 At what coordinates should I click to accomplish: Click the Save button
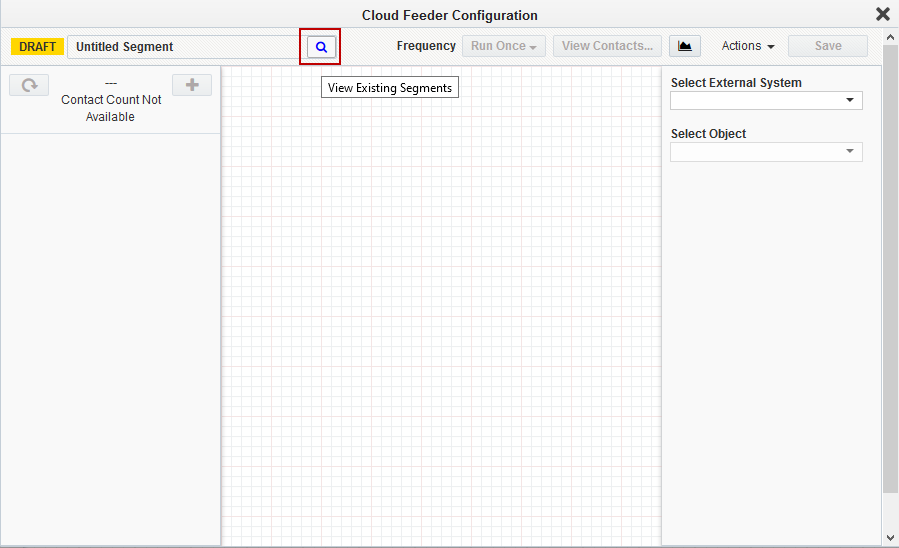pyautogui.click(x=827, y=46)
